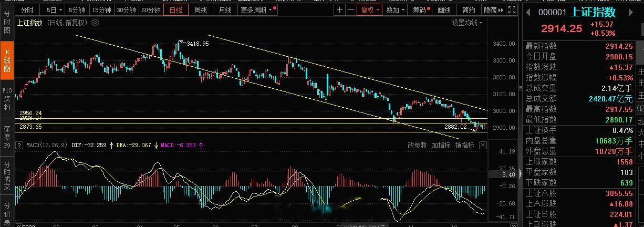Click 加指标 to add an indicator

pyautogui.click(x=441, y=145)
